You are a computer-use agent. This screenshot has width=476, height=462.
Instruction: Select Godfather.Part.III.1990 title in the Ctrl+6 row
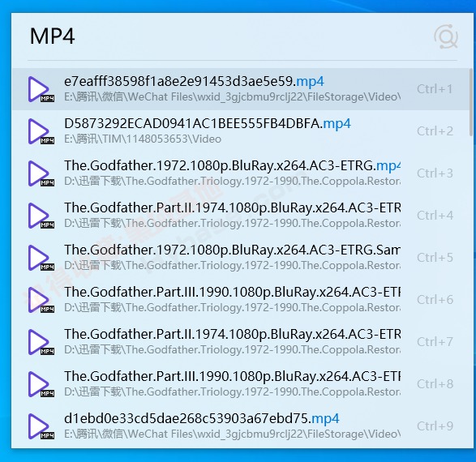(232, 292)
